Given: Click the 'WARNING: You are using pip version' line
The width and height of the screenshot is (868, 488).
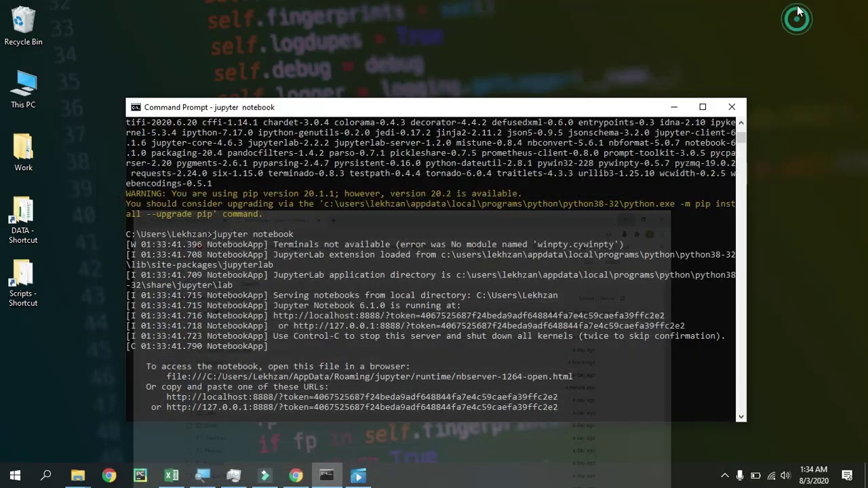Looking at the screenshot, I should [323, 194].
